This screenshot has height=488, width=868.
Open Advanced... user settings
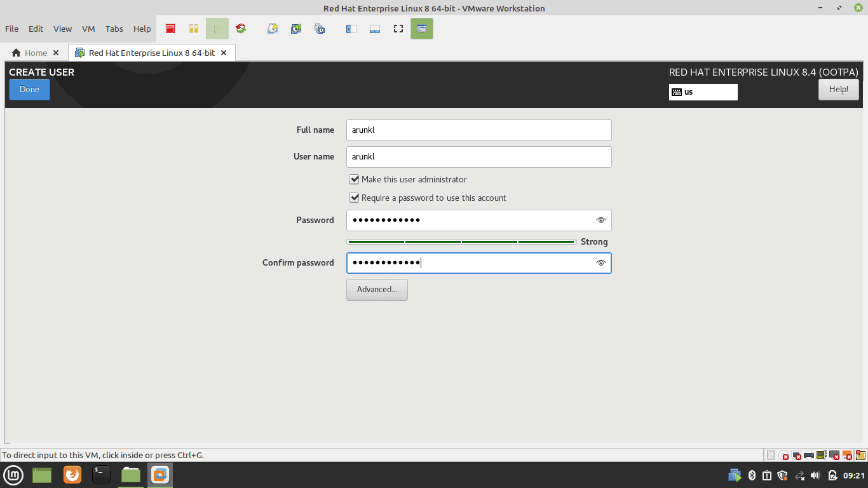coord(377,290)
